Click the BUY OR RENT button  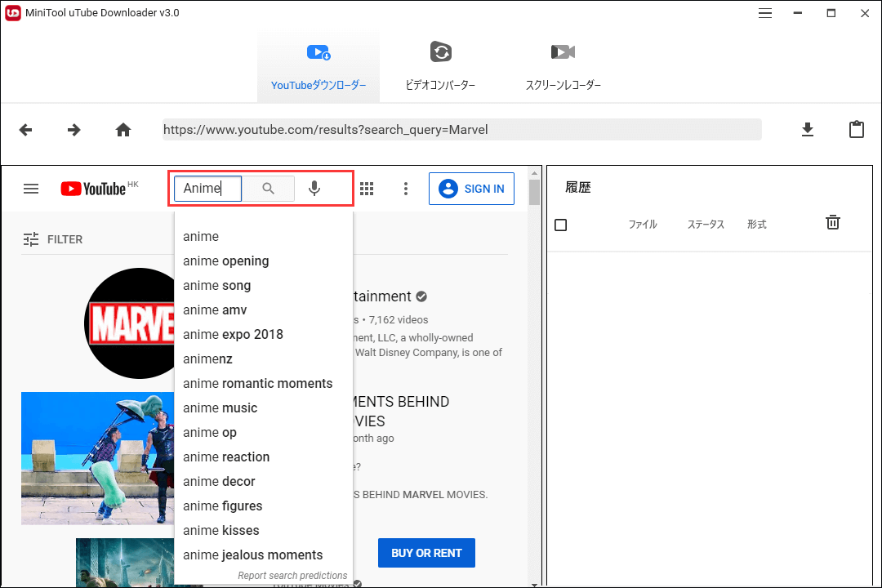click(x=426, y=553)
